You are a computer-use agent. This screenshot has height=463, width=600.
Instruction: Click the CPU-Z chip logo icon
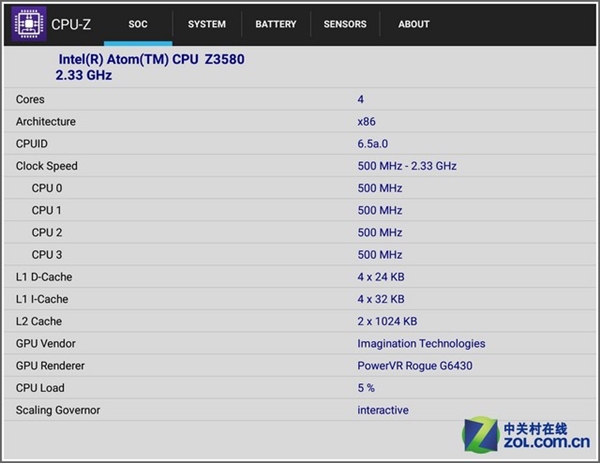pyautogui.click(x=29, y=24)
